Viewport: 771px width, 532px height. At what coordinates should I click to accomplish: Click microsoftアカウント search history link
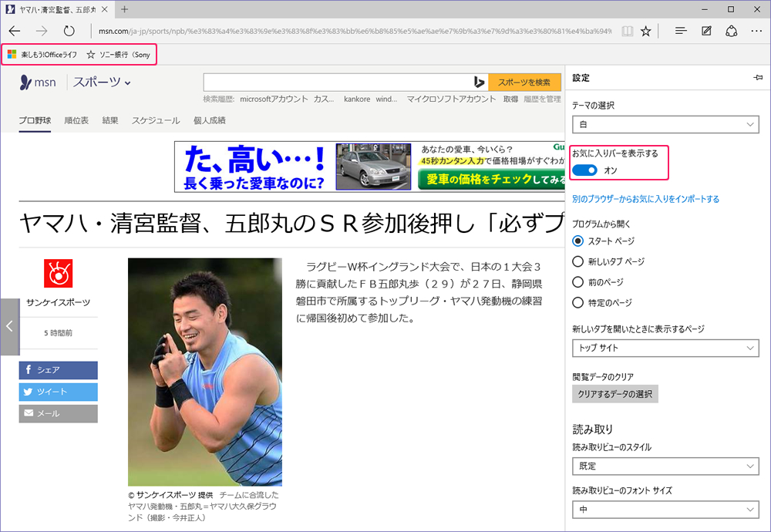(x=274, y=99)
